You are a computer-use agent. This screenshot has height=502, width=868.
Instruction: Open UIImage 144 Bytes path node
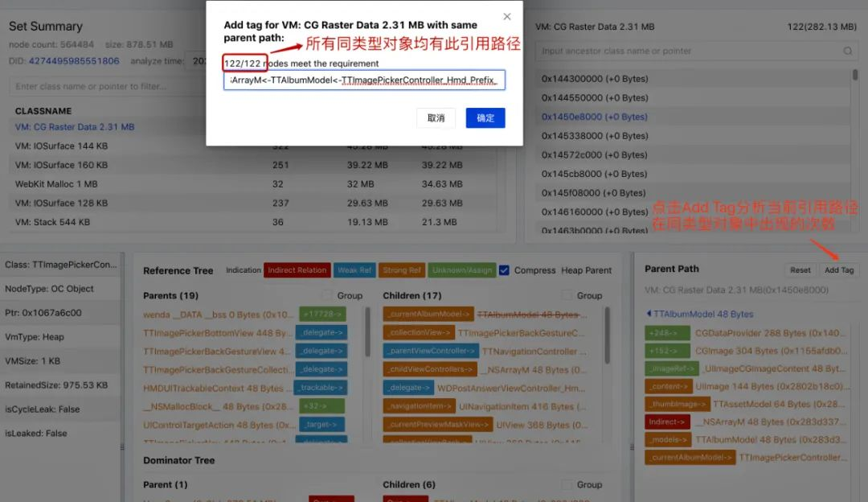pos(771,386)
